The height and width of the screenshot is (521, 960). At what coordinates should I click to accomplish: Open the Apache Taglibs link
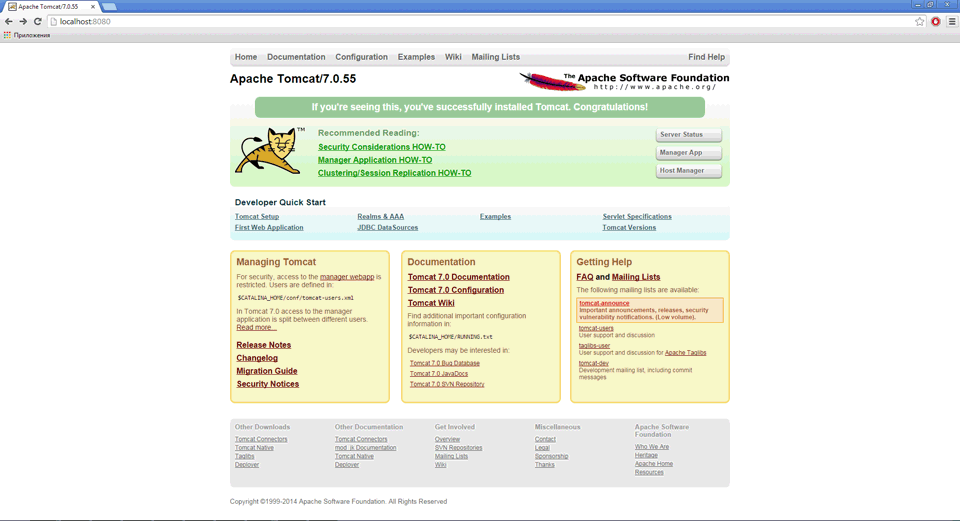686,353
